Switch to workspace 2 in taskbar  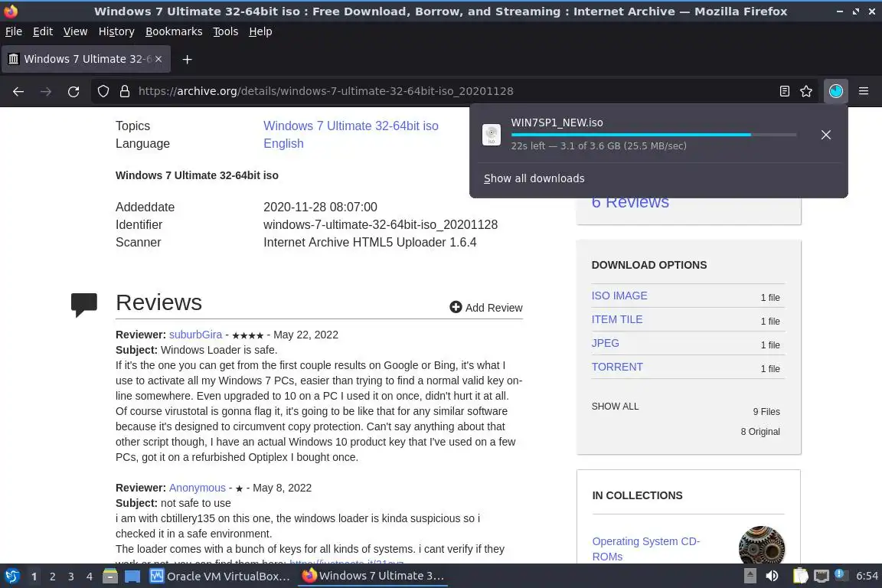tap(52, 577)
